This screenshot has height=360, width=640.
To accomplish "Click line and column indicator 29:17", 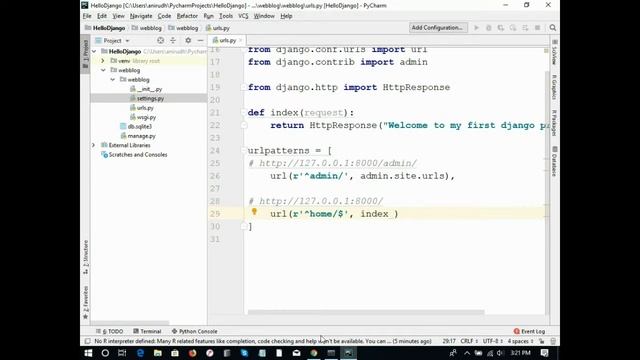I will pos(449,341).
